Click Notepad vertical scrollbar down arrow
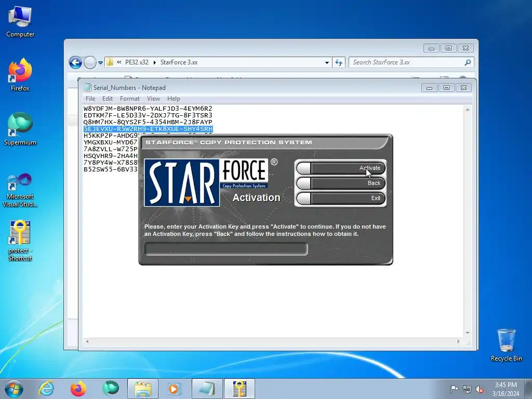The height and width of the screenshot is (399, 532). (468, 333)
